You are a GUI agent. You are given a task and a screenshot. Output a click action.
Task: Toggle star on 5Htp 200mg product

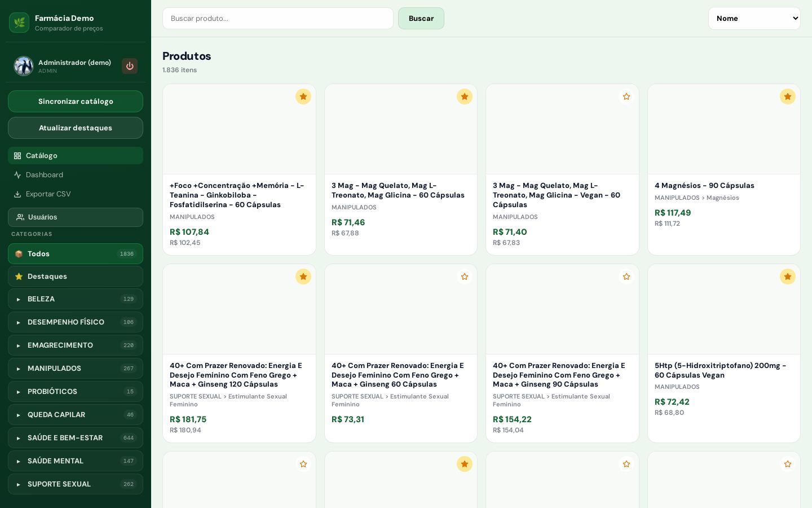[788, 277]
